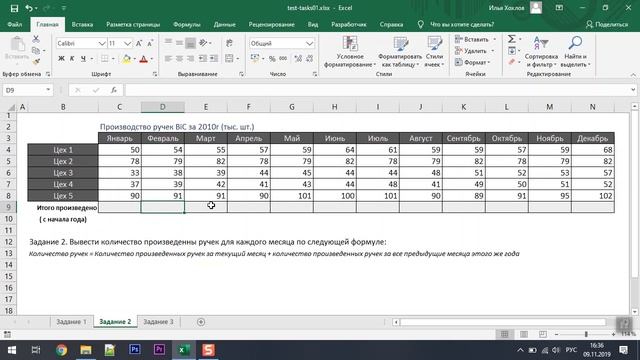Expand the number format Общий dropdown
640x360 pixels.
(x=309, y=43)
